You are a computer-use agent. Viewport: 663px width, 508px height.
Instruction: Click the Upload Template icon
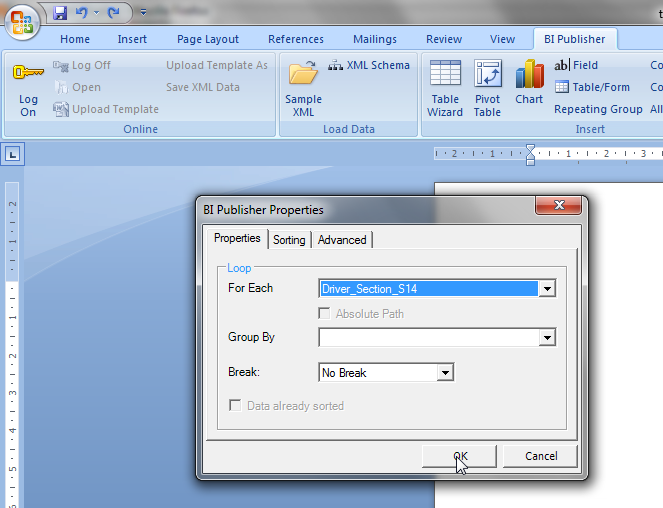tap(61, 109)
